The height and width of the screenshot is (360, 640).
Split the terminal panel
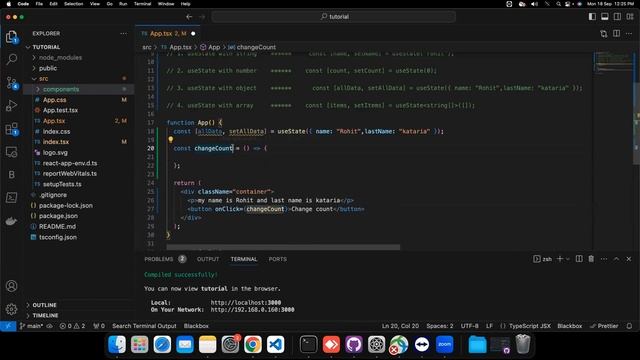click(579, 259)
